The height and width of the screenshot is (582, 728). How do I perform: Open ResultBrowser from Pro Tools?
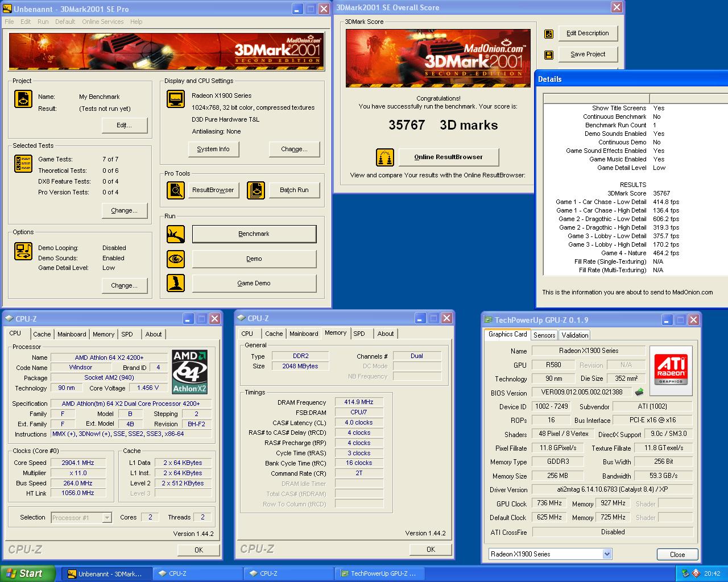(213, 190)
